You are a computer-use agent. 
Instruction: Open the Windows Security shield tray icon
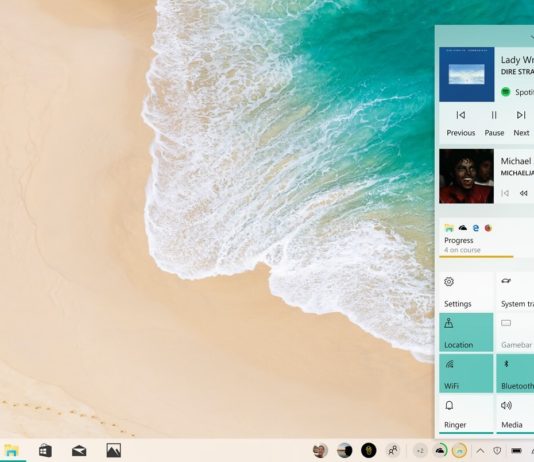[497, 451]
